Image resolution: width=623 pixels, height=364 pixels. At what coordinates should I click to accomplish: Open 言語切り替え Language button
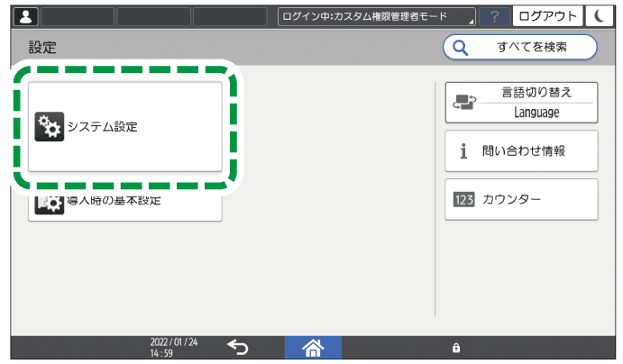click(521, 103)
